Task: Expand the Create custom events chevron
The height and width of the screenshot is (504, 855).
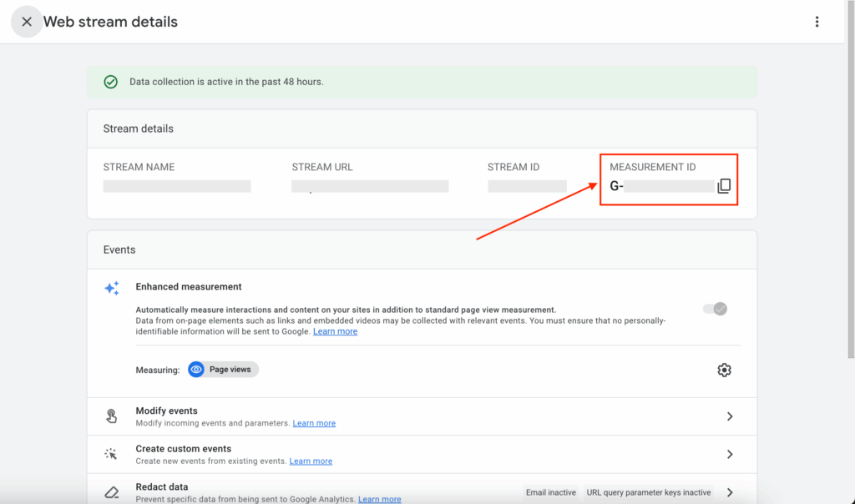Action: point(729,454)
